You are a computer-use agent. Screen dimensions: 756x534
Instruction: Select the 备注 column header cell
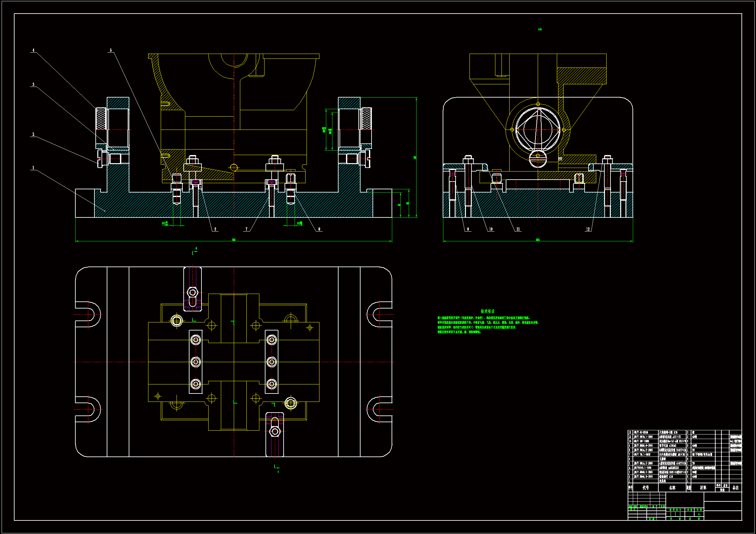[736, 487]
